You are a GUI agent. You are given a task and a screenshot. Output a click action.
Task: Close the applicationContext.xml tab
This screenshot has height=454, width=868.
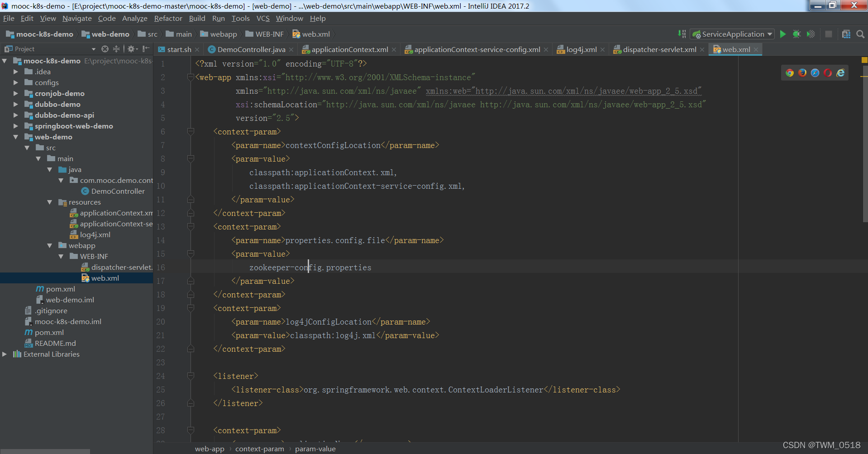(394, 50)
